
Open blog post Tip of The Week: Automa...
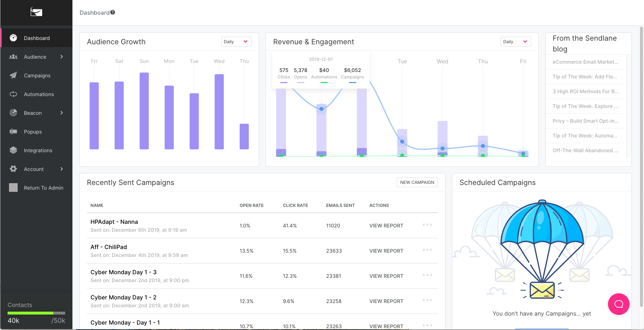click(x=585, y=136)
